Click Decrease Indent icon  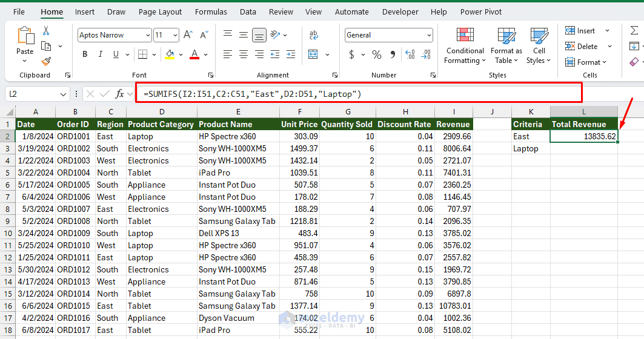pos(275,54)
